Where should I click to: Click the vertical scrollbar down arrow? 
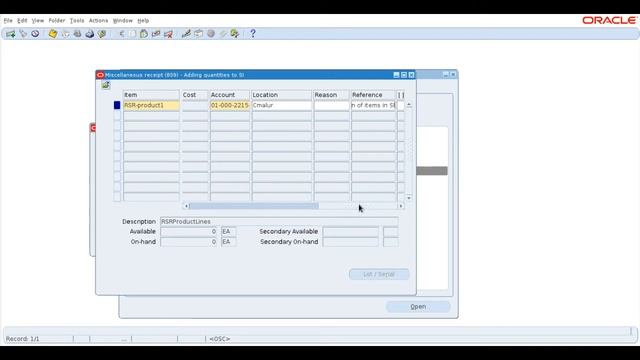(x=409, y=198)
